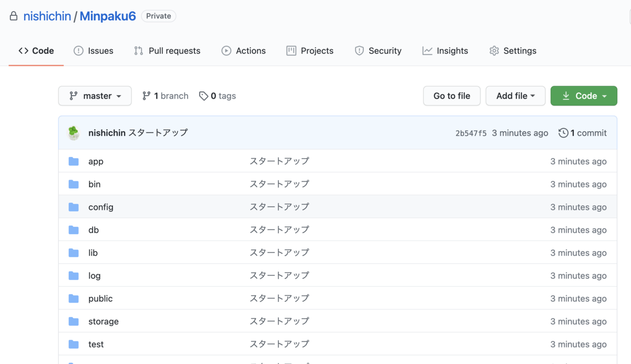
Task: Click nishichin author name in commit bar
Action: (x=107, y=133)
